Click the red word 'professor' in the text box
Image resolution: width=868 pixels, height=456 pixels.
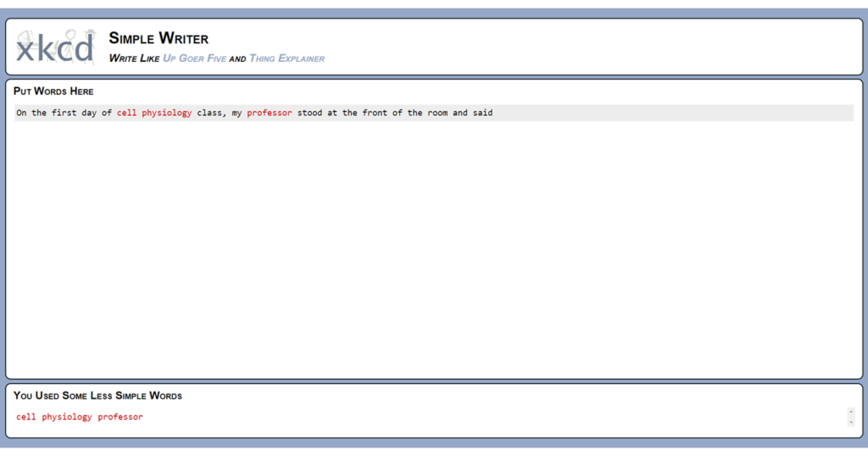269,113
